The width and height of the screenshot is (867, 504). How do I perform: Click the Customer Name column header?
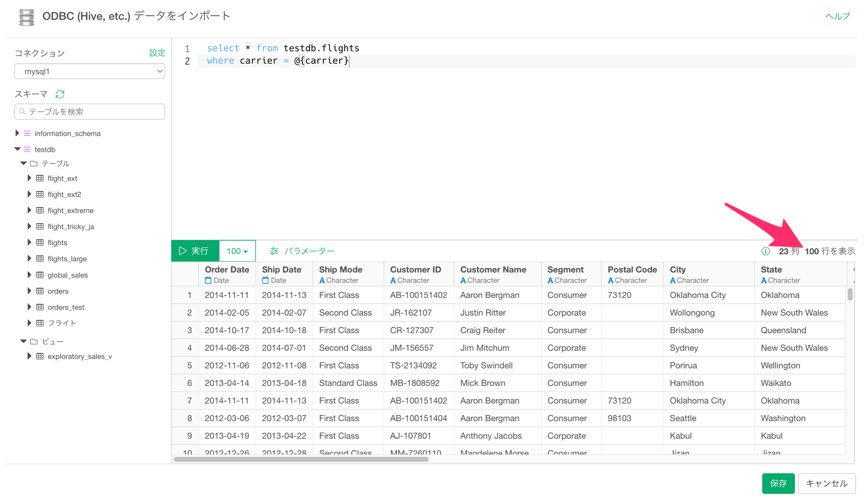[497, 274]
